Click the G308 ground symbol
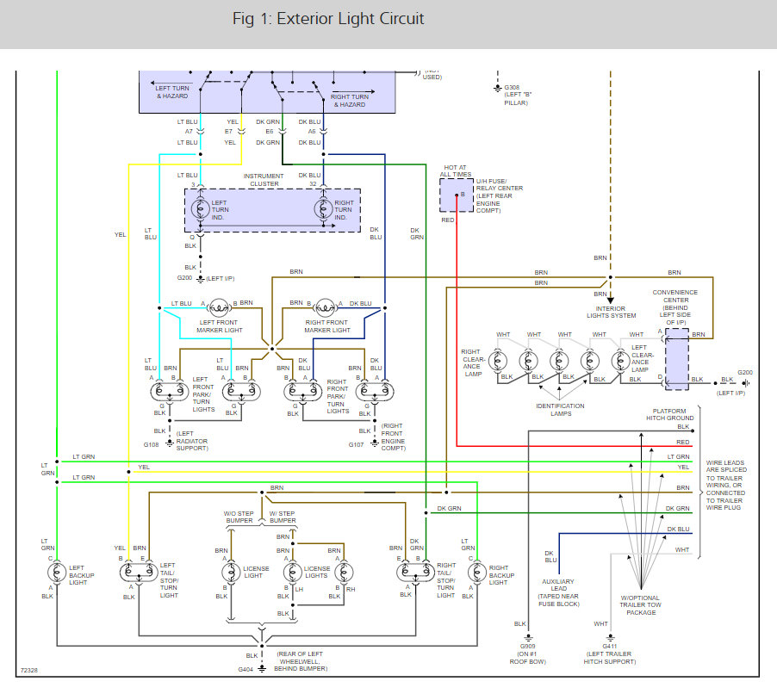The height and width of the screenshot is (700, 777). click(x=498, y=89)
